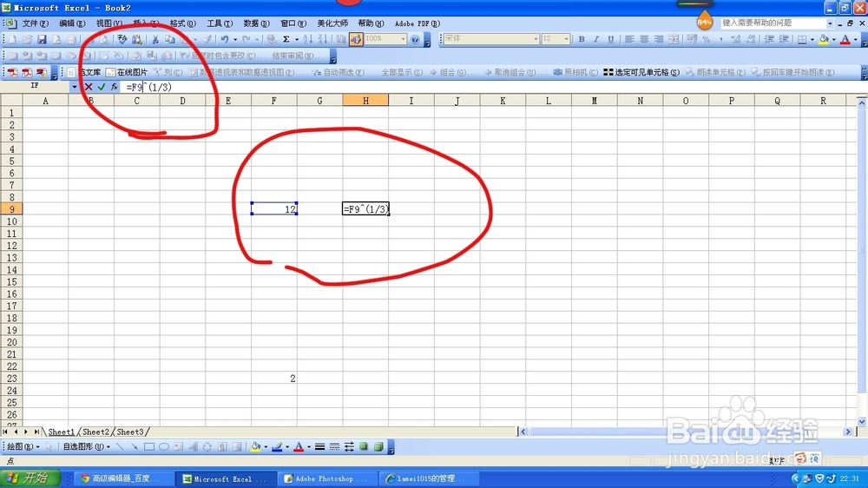This screenshot has width=868, height=488.
Task: Click the Undo arrow icon
Action: click(x=225, y=39)
